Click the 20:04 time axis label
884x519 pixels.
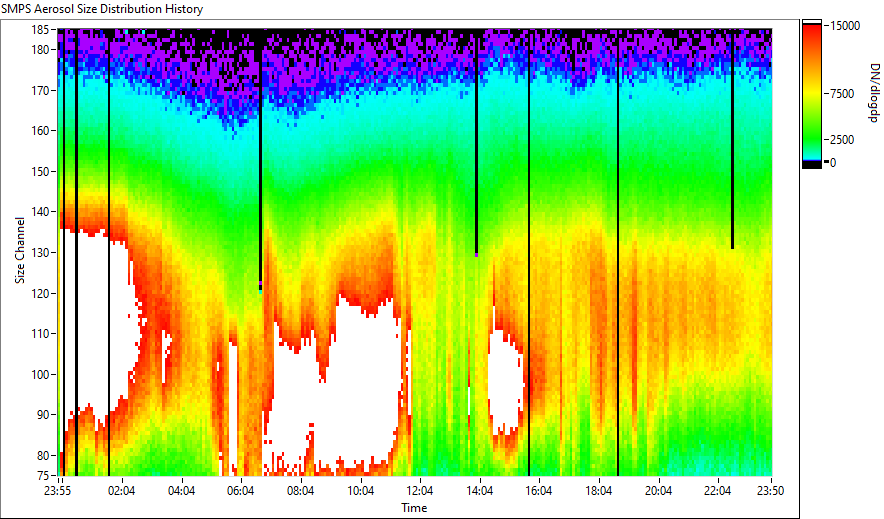[658, 491]
